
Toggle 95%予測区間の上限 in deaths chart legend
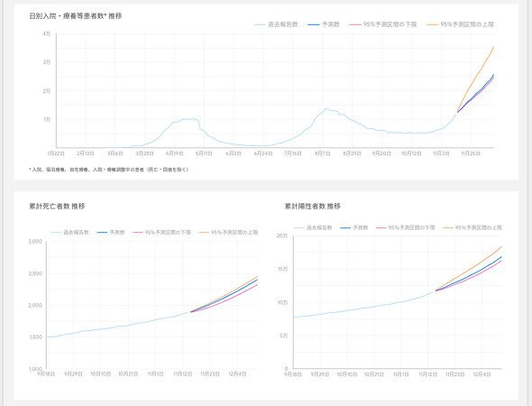[228, 233]
